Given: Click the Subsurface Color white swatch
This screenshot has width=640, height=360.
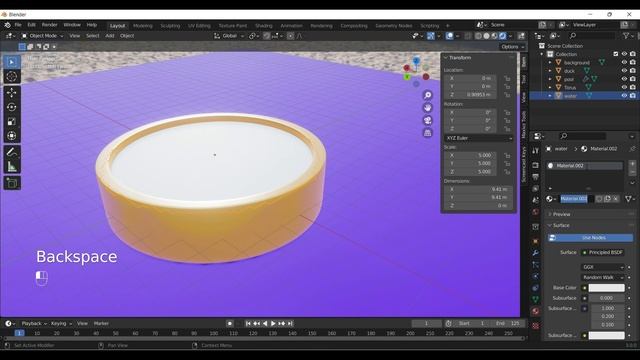Looking at the screenshot, I should click(x=607, y=336).
